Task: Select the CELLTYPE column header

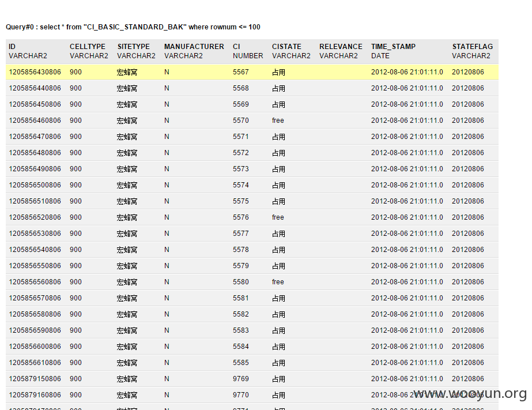Action: pyautogui.click(x=88, y=47)
